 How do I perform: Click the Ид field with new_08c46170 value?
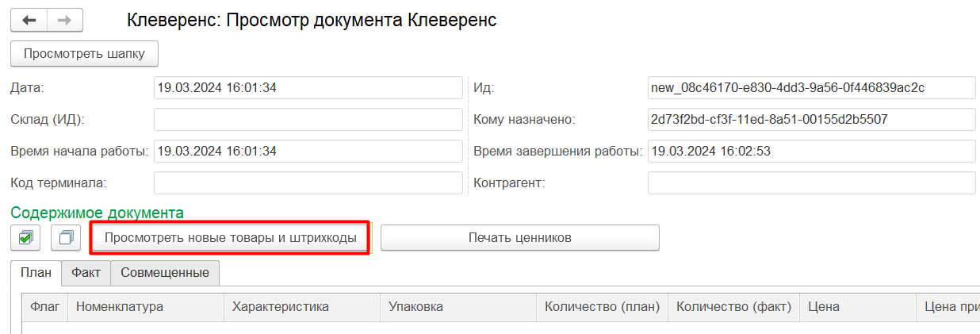811,87
